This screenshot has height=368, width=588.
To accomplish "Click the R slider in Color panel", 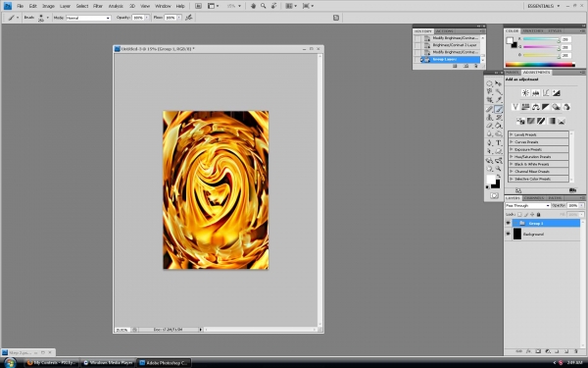I will click(541, 39).
